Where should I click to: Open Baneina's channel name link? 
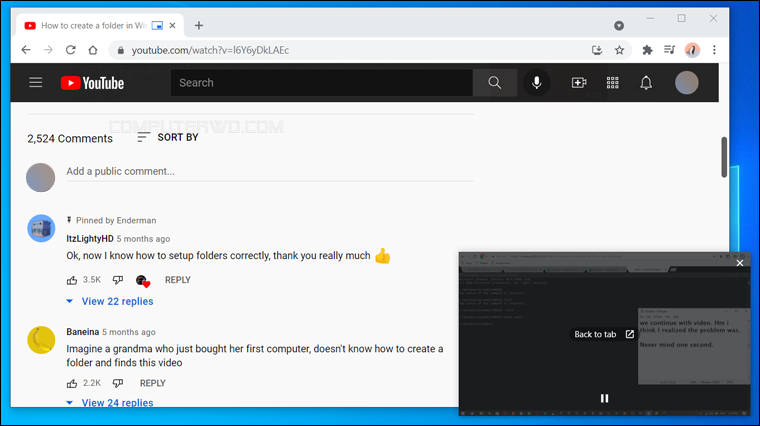click(82, 332)
